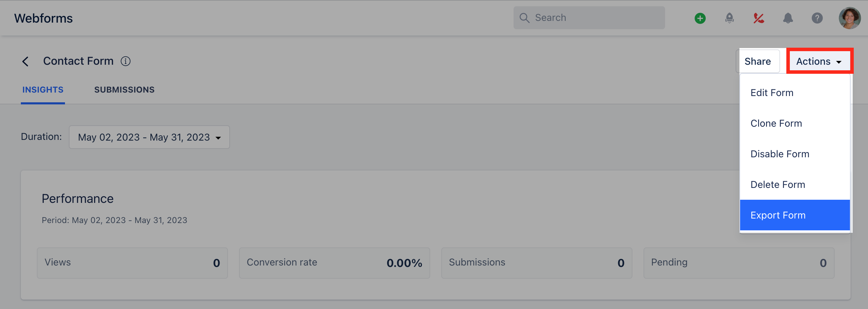Show Contact Form info icon
Viewport: 868px width, 309px height.
125,61
